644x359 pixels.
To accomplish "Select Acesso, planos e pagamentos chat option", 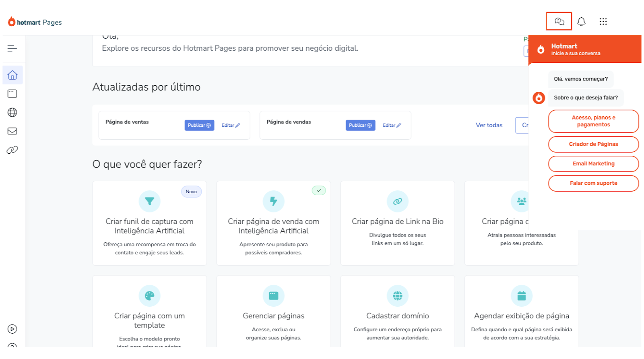I will pos(593,121).
